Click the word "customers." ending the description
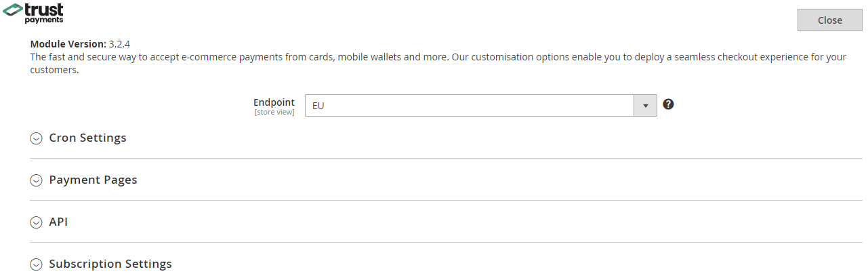Image resolution: width=868 pixels, height=280 pixels. click(x=55, y=70)
